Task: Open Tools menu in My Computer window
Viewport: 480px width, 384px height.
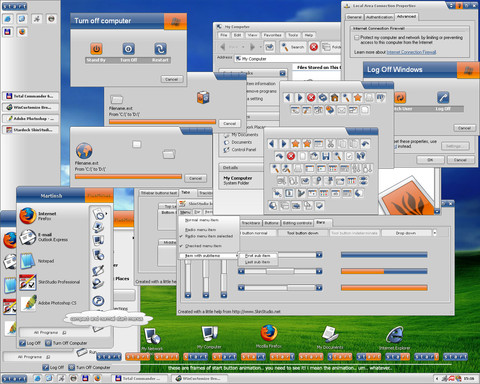Action: [293, 35]
